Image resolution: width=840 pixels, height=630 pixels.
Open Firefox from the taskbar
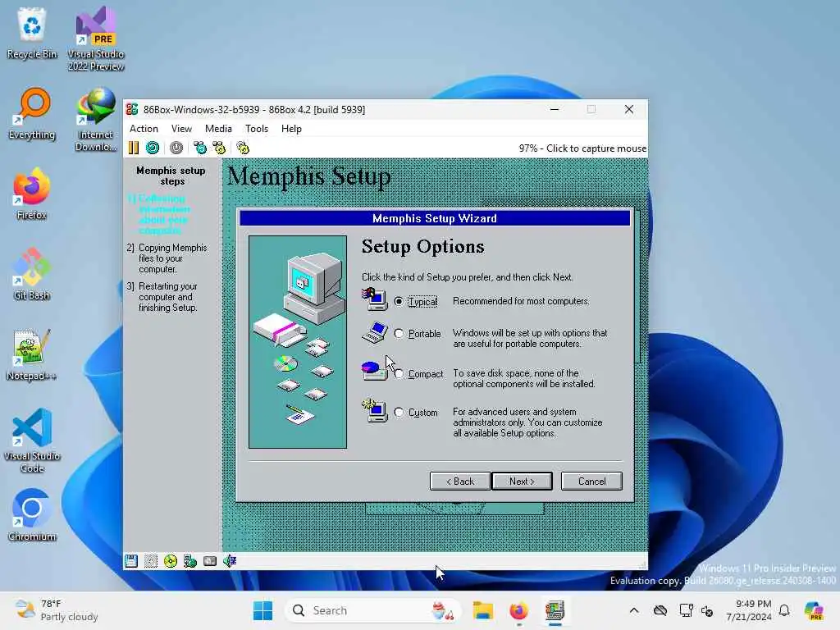pyautogui.click(x=518, y=610)
